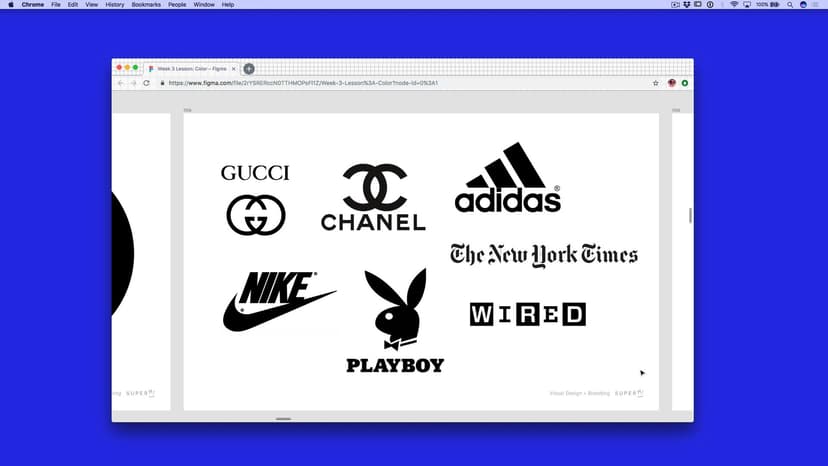
Task: Open the Notification Center icon
Action: [x=816, y=4]
